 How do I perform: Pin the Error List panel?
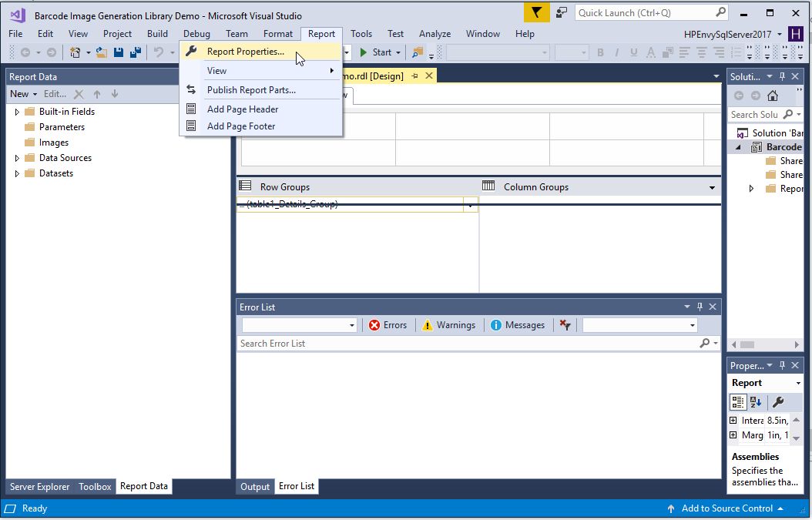(x=700, y=307)
